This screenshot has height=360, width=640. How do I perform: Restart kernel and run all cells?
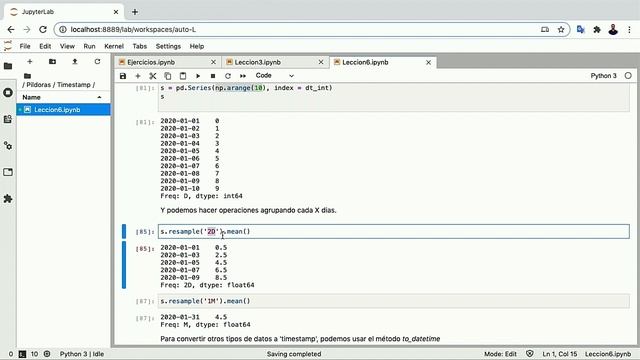click(x=243, y=76)
